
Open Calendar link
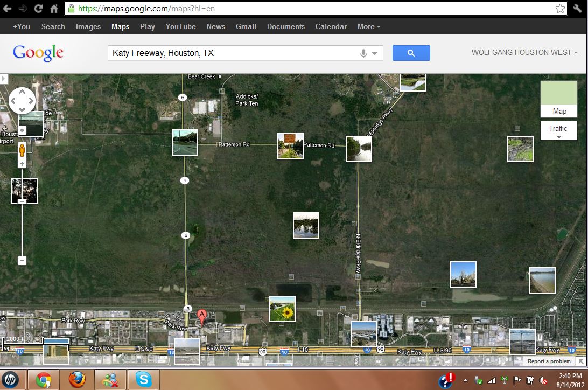click(x=331, y=26)
